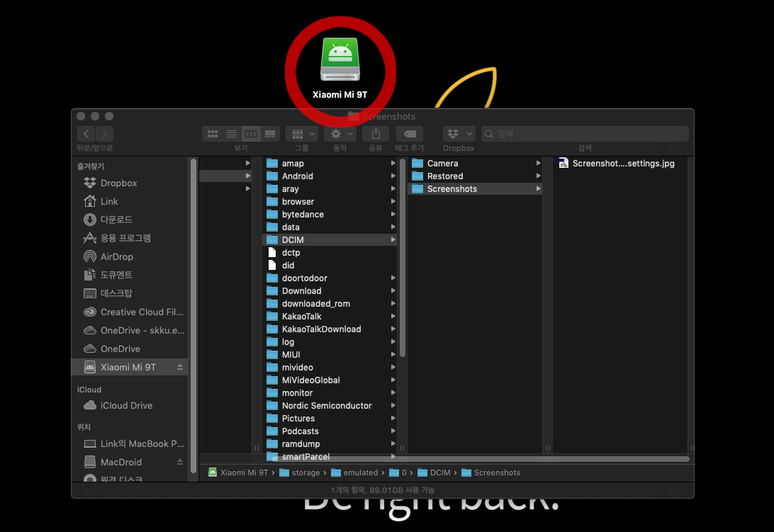774x532 pixels.
Task: Select the monitor folder
Action: click(x=330, y=393)
